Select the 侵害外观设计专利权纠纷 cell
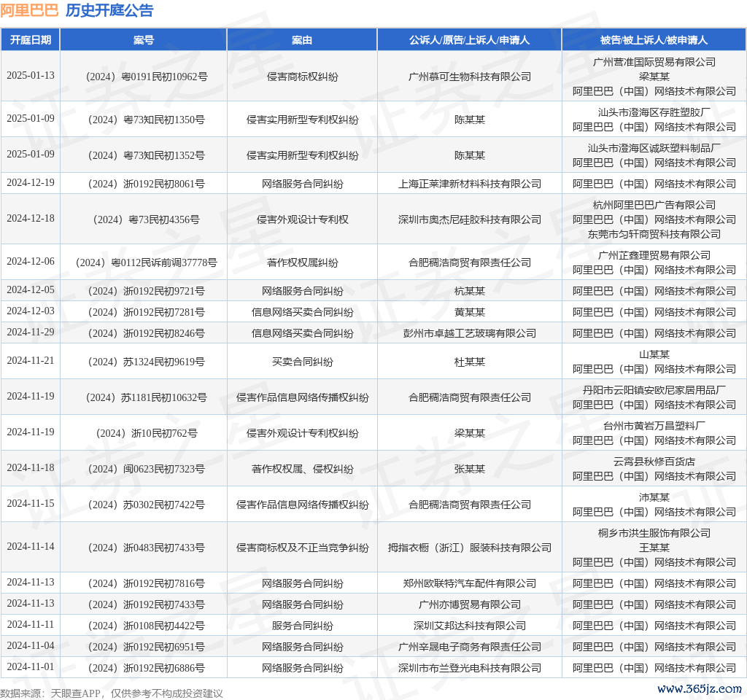 (302, 433)
